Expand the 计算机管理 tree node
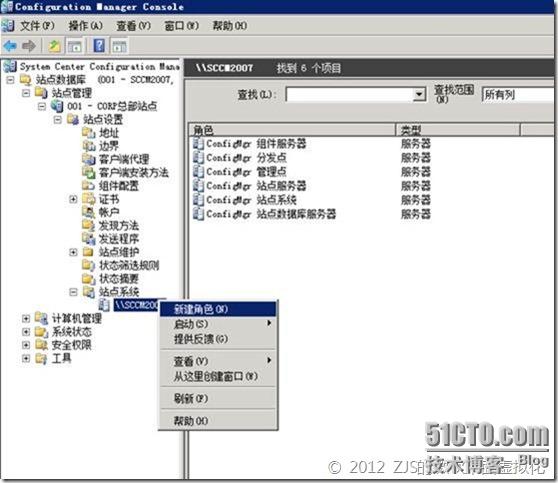This screenshot has width=558, height=483. click(x=26, y=318)
